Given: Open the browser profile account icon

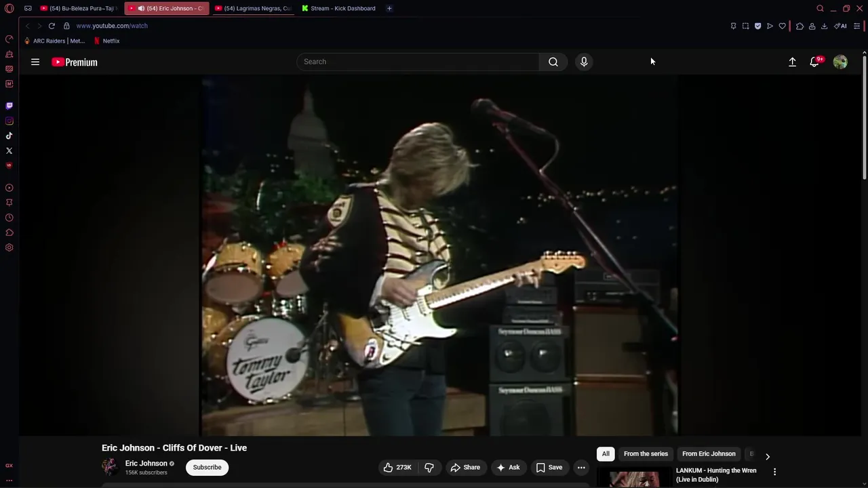Looking at the screenshot, I should pyautogui.click(x=812, y=26).
